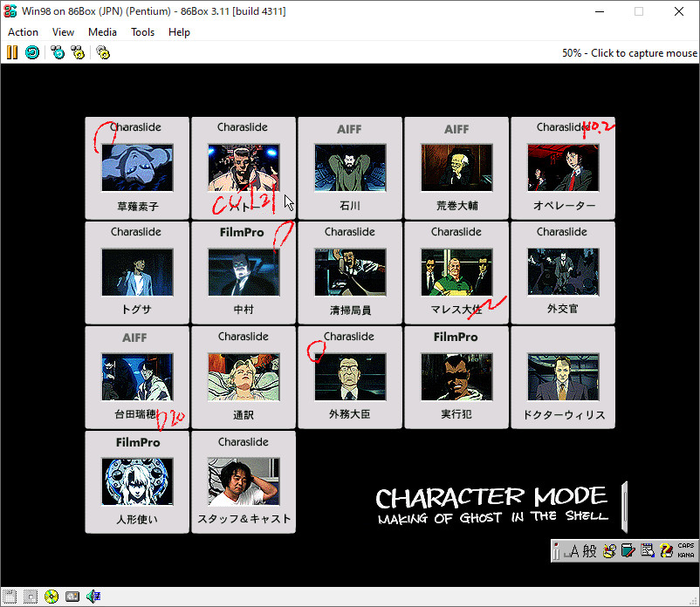Click the hard disk status bar icon

72,597
